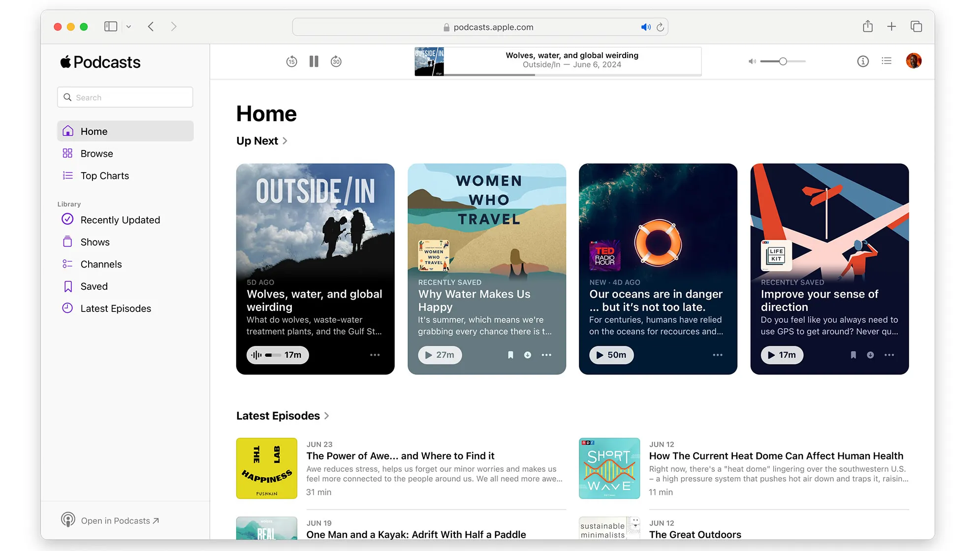Skip forward 30 seconds
Image resolution: width=980 pixels, height=551 pixels.
click(x=336, y=61)
